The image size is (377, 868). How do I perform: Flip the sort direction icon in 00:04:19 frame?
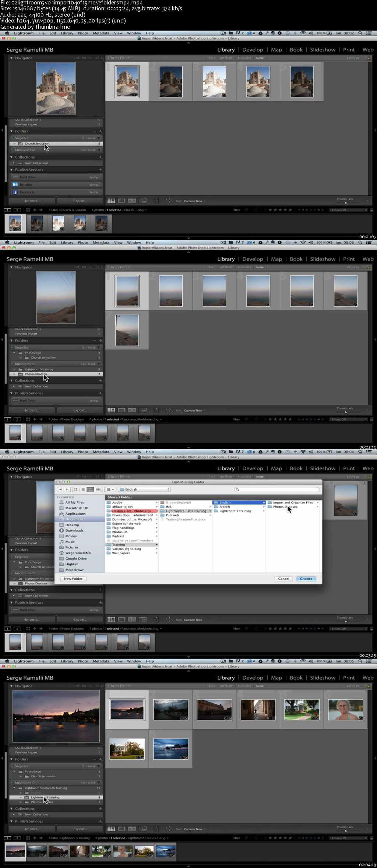pyautogui.click(x=169, y=829)
